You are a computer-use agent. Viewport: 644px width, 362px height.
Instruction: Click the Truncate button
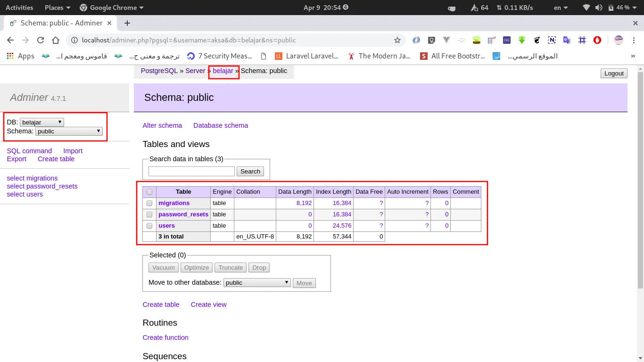click(x=231, y=267)
